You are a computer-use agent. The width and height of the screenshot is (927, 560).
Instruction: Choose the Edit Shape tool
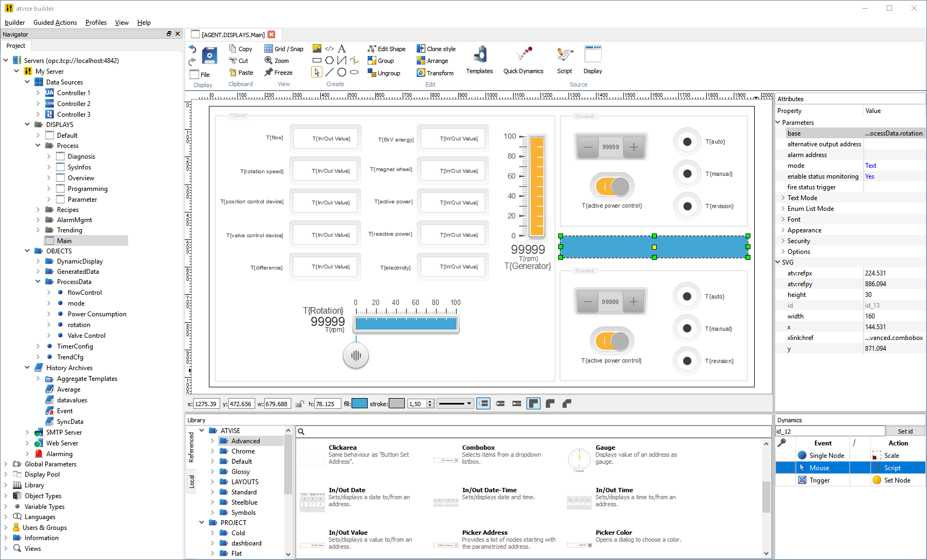387,49
